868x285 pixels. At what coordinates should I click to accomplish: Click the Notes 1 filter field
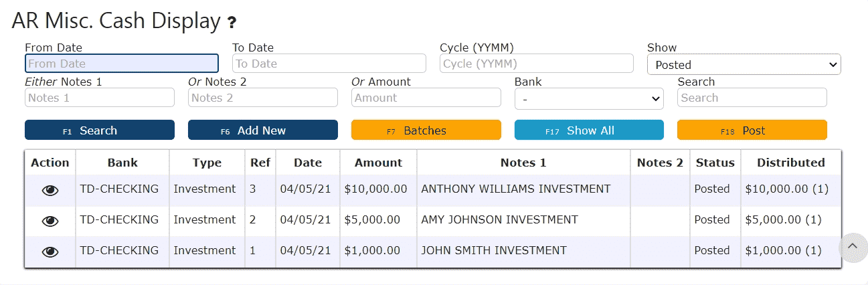tap(100, 98)
